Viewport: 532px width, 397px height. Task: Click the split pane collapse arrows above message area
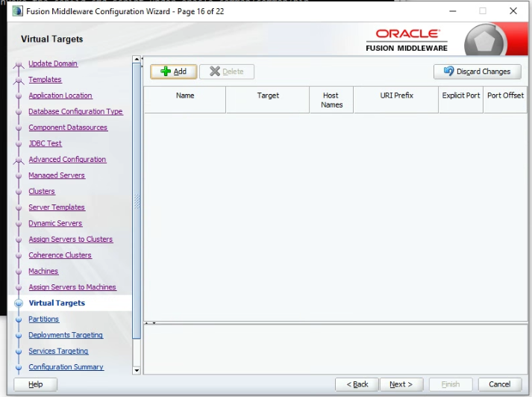coord(150,323)
